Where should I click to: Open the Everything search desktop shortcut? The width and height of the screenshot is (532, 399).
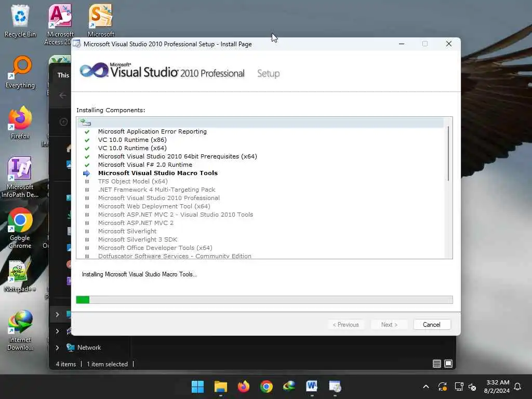coord(20,72)
